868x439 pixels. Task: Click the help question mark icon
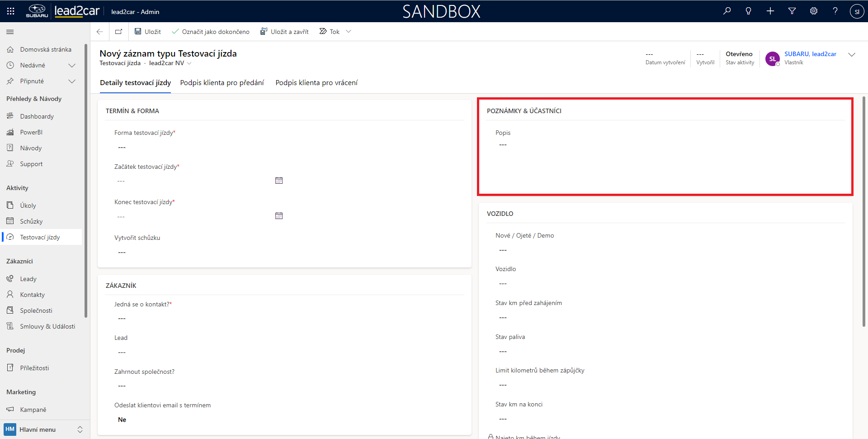pyautogui.click(x=835, y=11)
